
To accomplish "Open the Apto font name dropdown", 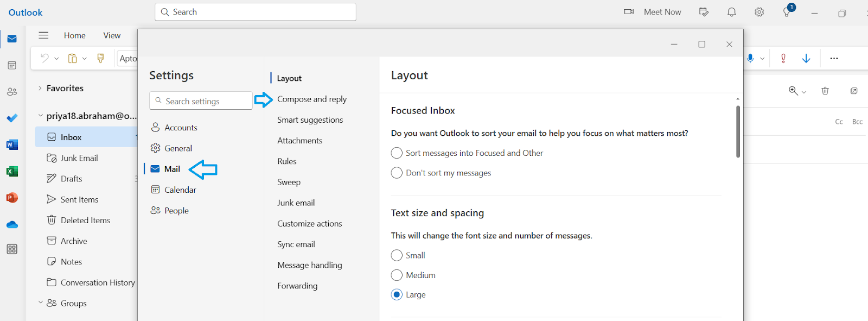I will click(x=127, y=58).
